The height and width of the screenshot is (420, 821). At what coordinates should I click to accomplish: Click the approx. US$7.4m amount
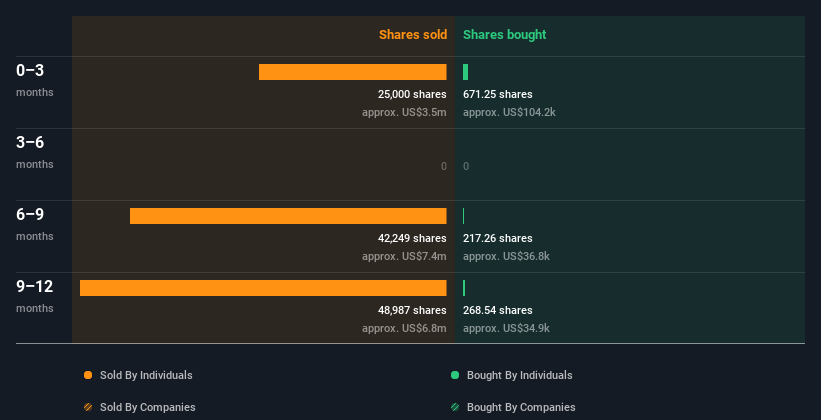coord(404,256)
